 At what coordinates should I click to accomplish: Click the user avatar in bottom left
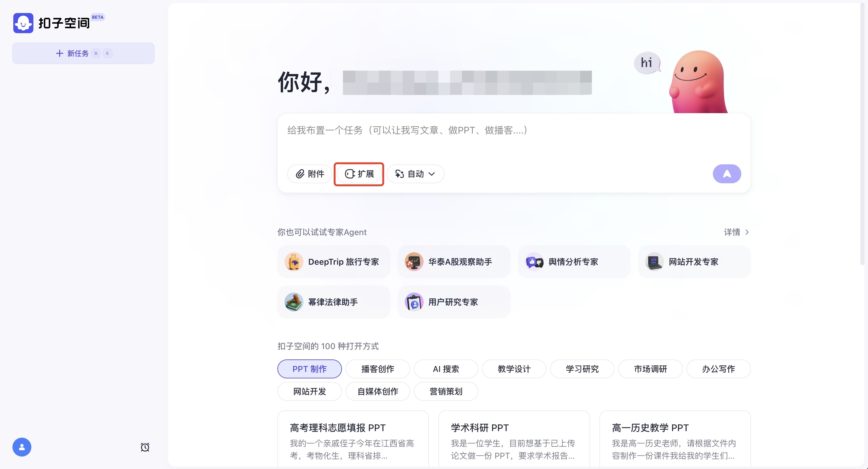click(x=22, y=447)
